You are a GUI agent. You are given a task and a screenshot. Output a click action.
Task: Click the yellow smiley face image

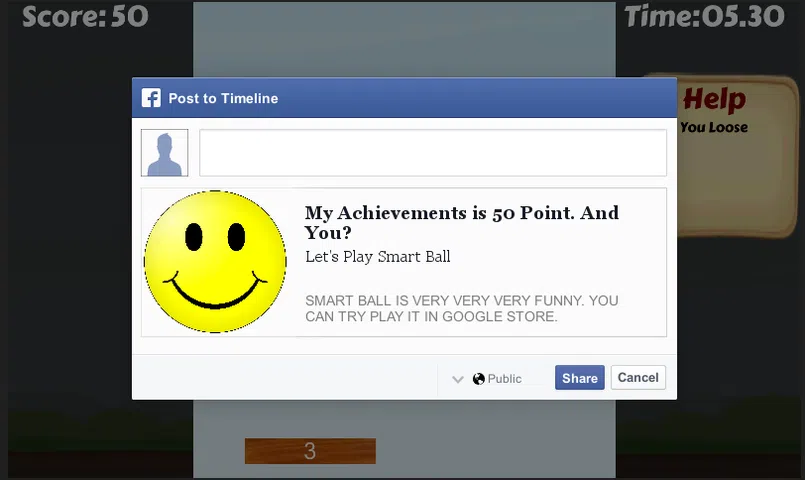click(x=215, y=262)
